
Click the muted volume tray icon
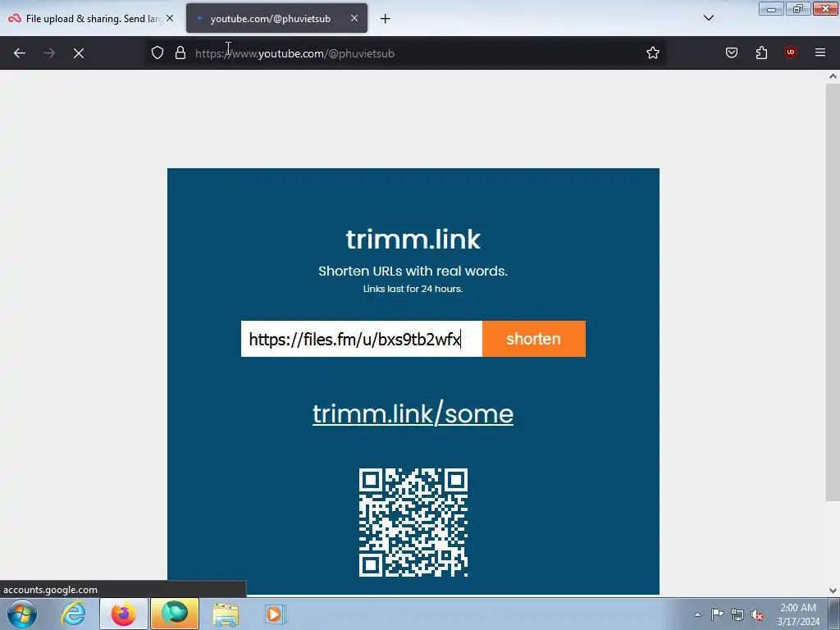pyautogui.click(x=757, y=615)
